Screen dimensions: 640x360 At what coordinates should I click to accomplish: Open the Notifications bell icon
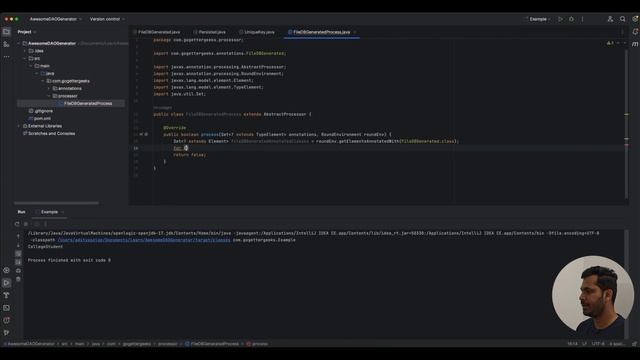point(635,32)
